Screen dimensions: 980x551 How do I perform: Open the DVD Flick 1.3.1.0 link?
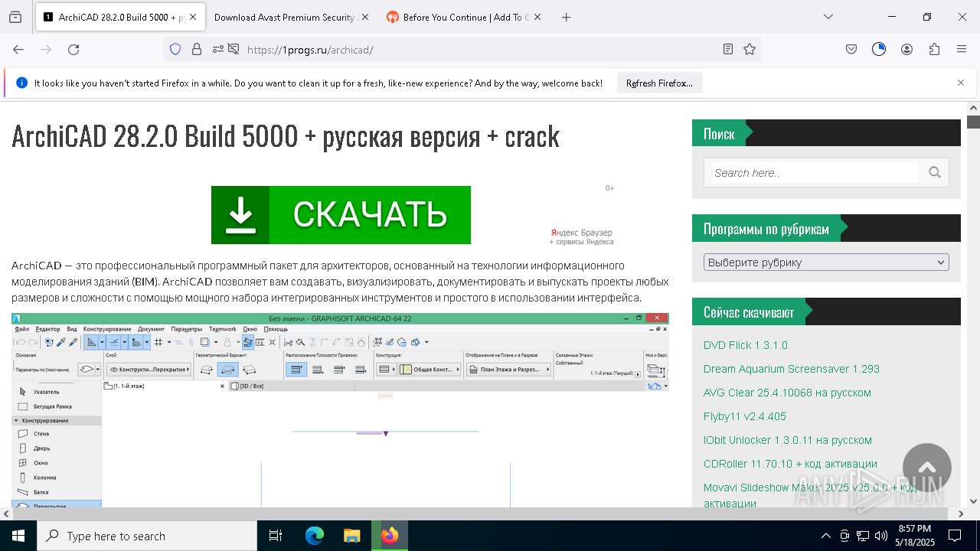tap(746, 345)
